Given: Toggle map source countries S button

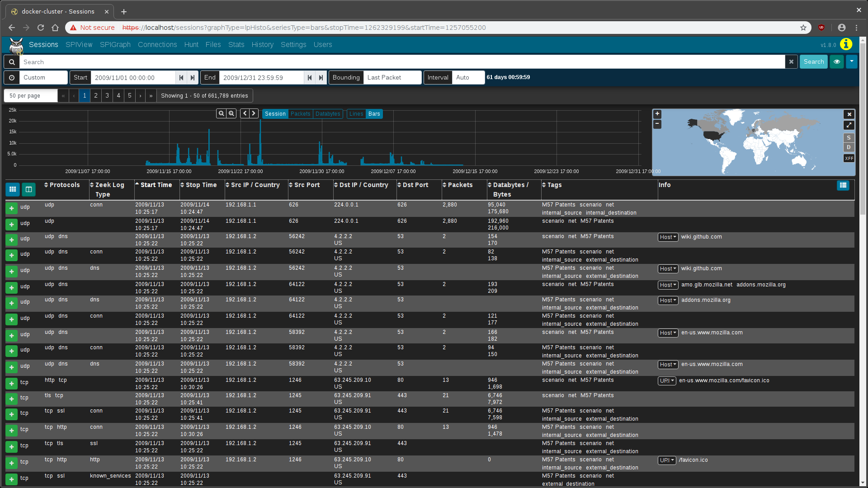Looking at the screenshot, I should [849, 138].
